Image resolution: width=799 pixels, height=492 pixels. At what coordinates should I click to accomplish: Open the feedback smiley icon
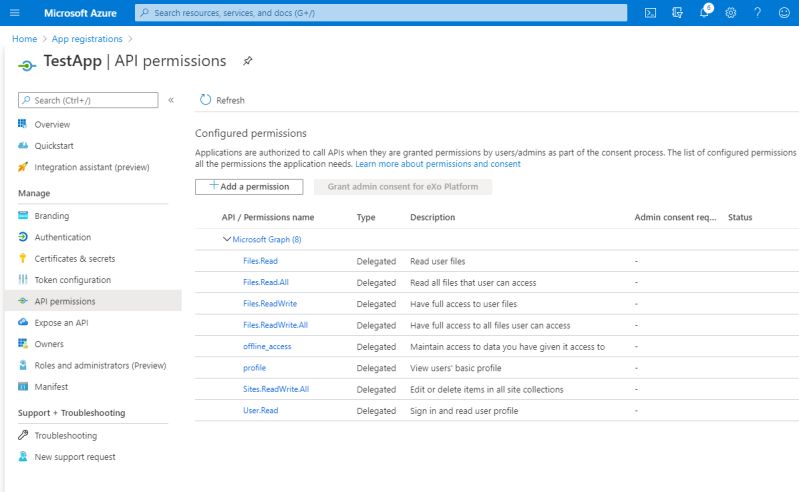(784, 13)
